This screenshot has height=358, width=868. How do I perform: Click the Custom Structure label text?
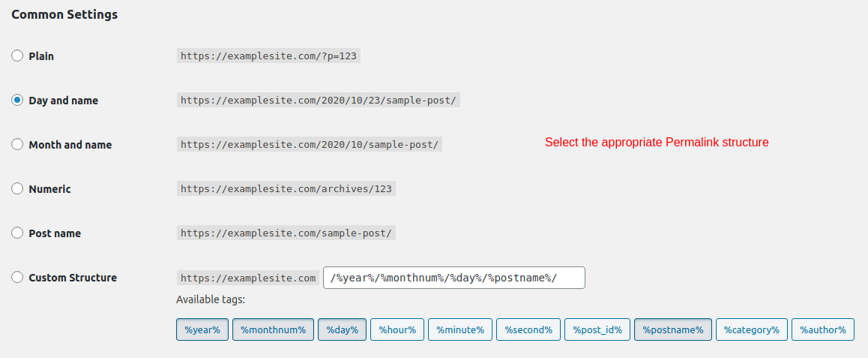tap(73, 278)
